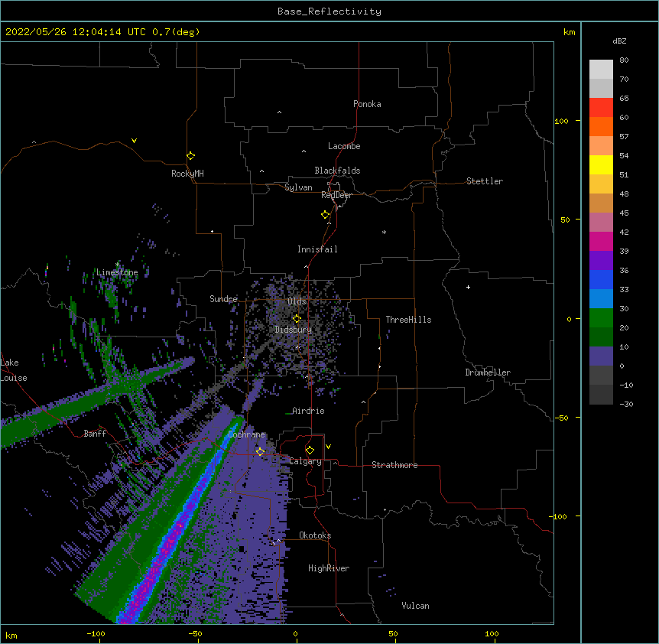Click the y-axis tick label 50

point(565,220)
